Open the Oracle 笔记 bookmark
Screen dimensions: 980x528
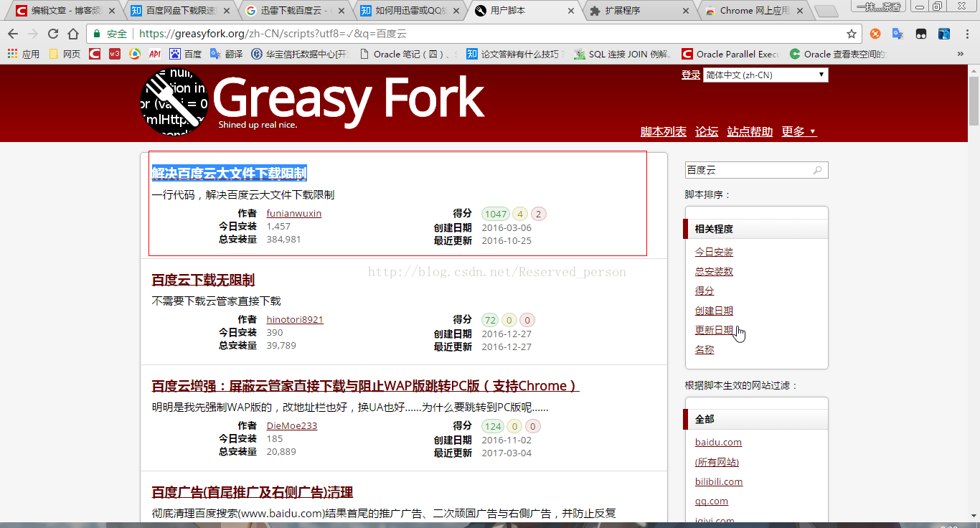[407, 54]
